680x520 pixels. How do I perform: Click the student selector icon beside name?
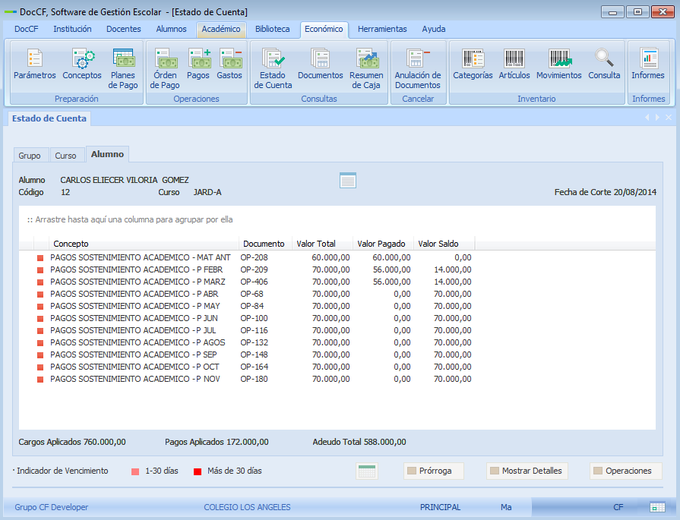coord(348,180)
